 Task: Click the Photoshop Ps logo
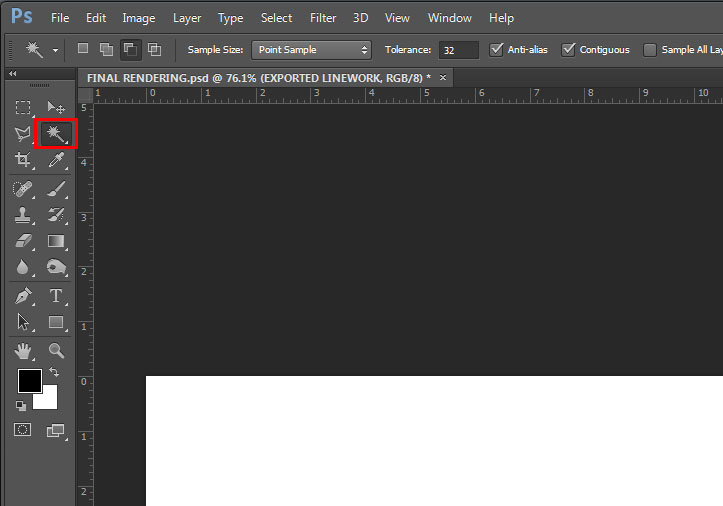pos(22,16)
